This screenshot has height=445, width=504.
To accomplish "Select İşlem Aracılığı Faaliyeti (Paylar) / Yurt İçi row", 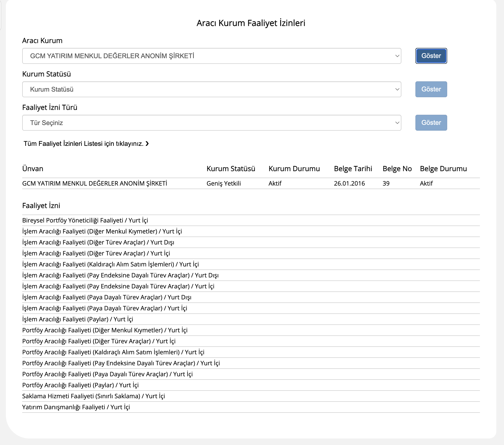I will pyautogui.click(x=251, y=319).
